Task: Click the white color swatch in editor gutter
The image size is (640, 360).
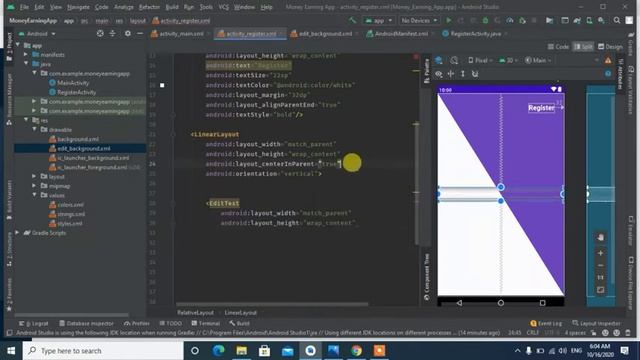Action: 162,85
